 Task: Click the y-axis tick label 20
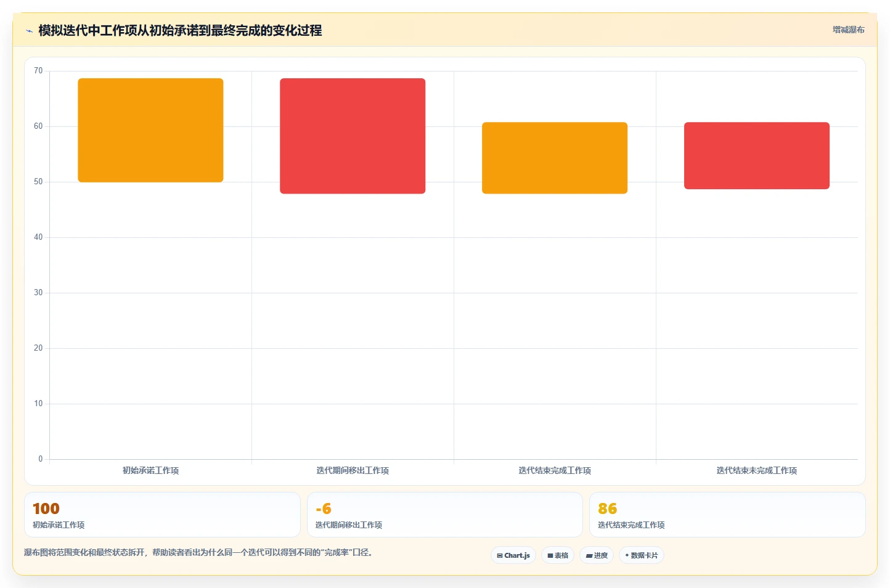coord(38,348)
